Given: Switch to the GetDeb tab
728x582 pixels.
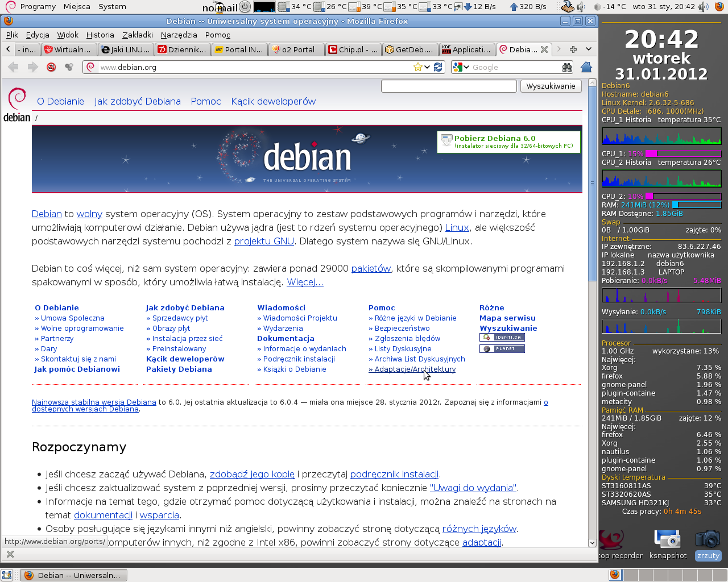Looking at the screenshot, I should pyautogui.click(x=411, y=49).
